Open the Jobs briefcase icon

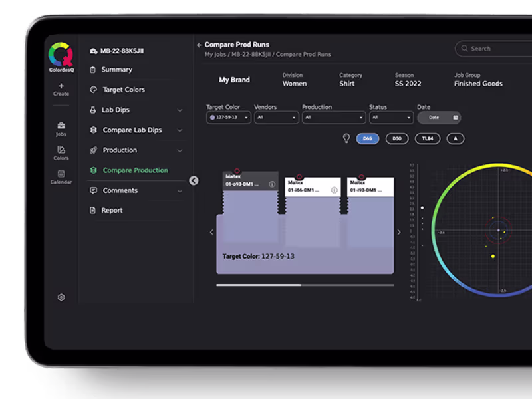(x=61, y=126)
